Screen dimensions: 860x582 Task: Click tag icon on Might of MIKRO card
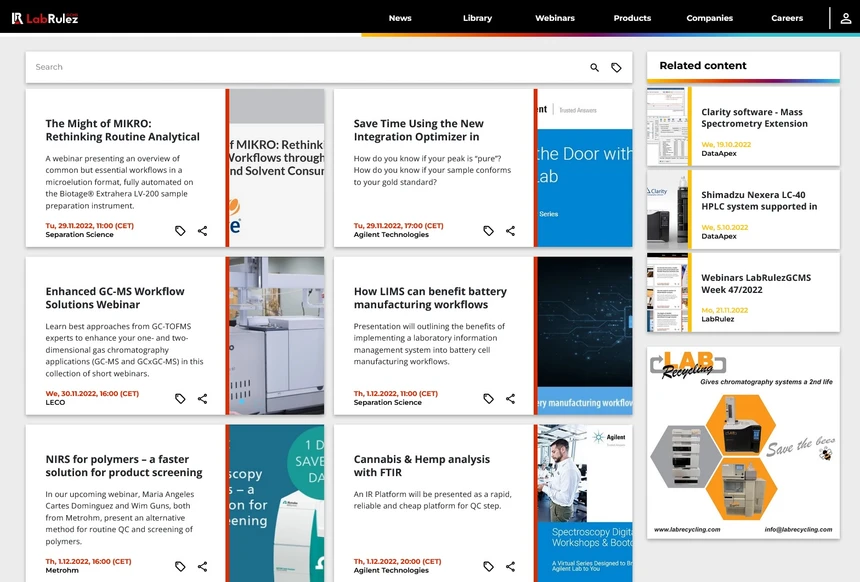[x=180, y=231]
